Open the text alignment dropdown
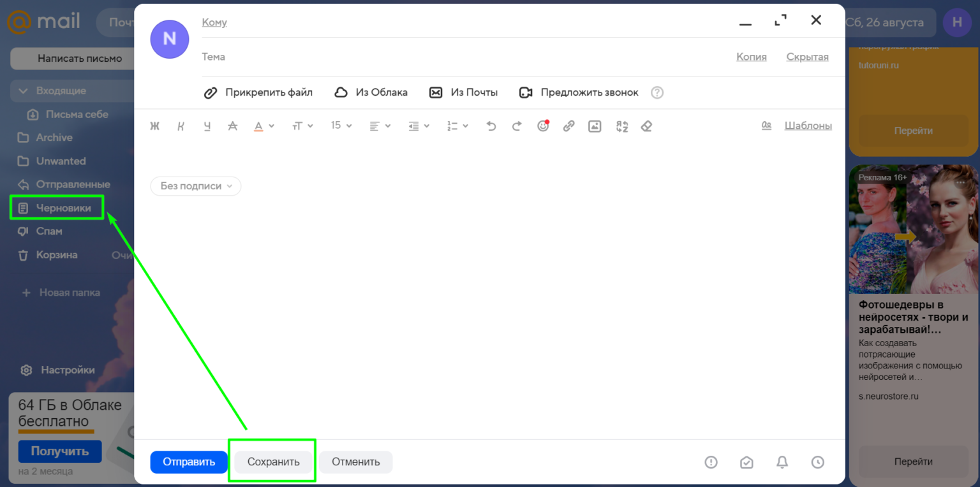 tap(380, 126)
